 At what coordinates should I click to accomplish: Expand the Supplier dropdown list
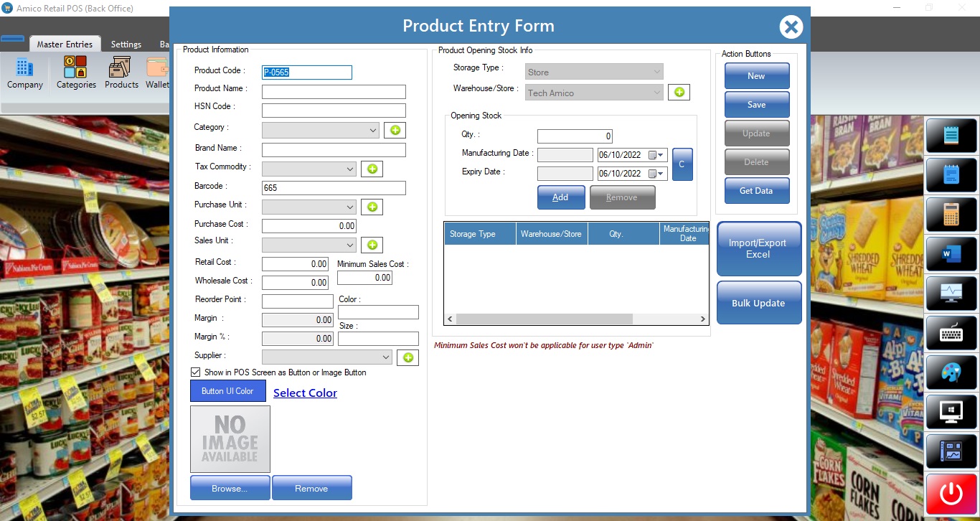pyautogui.click(x=385, y=357)
